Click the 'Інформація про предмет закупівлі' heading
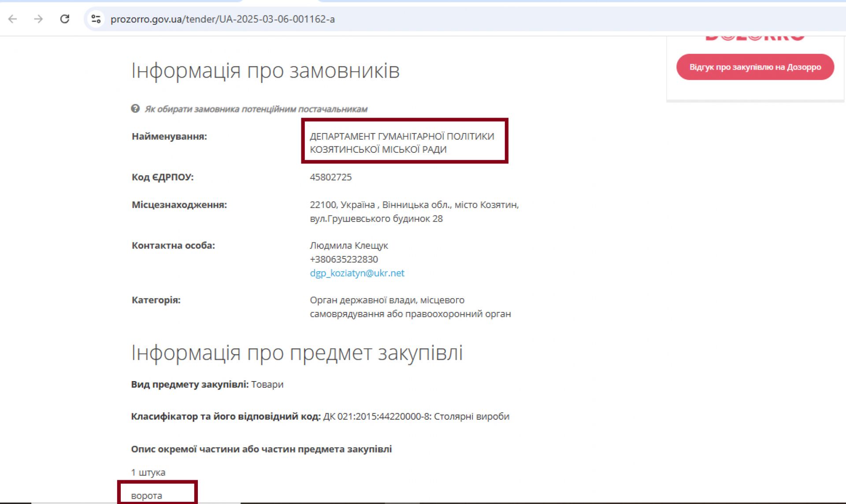Image resolution: width=846 pixels, height=504 pixels. pos(297,352)
